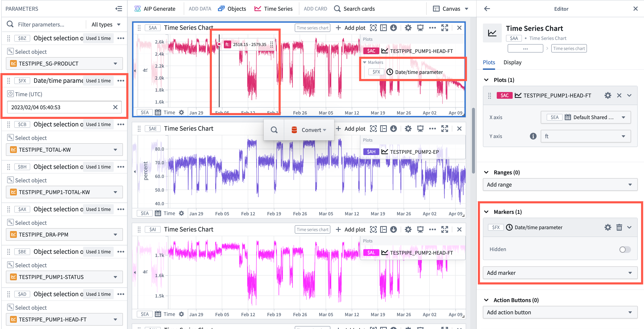Open more options for $FX parameter
Image resolution: width=644 pixels, height=329 pixels.
point(121,81)
